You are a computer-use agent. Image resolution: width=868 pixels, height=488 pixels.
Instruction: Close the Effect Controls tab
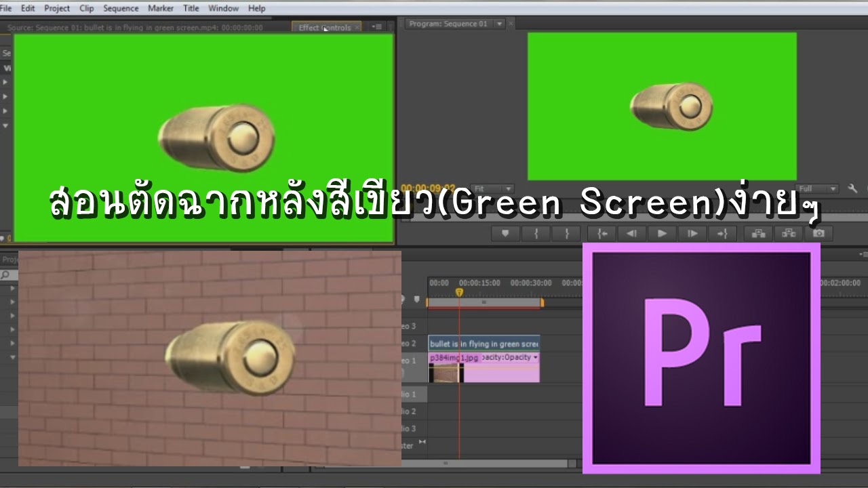(357, 28)
